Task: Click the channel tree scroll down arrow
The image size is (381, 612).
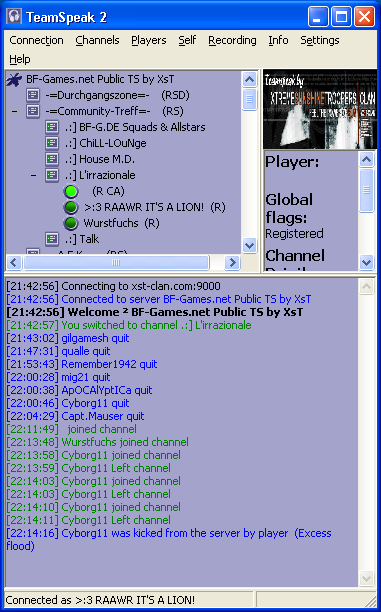Action: pyautogui.click(x=249, y=246)
